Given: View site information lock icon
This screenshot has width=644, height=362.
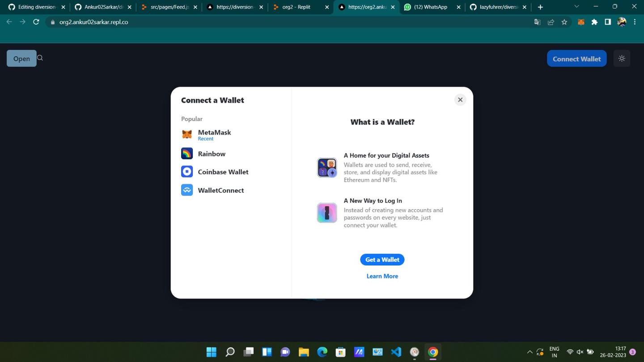Looking at the screenshot, I should (53, 22).
